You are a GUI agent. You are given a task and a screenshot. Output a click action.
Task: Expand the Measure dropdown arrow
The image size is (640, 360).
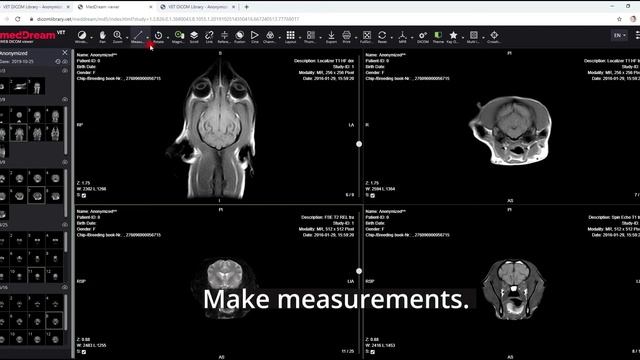coord(147,37)
